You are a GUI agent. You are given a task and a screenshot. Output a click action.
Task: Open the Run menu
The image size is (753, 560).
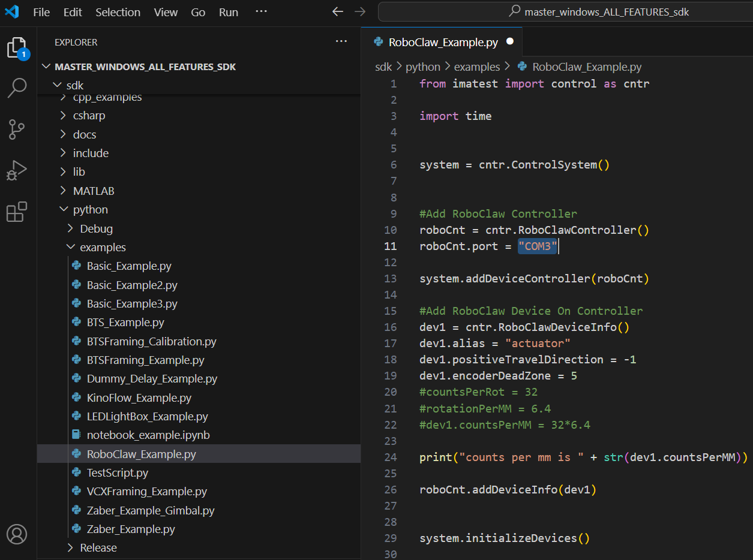[x=229, y=12]
